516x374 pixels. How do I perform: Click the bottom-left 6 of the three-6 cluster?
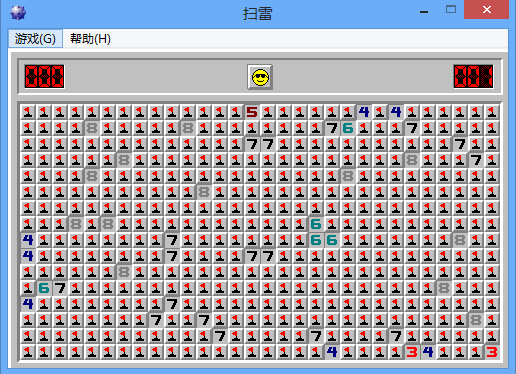click(316, 240)
